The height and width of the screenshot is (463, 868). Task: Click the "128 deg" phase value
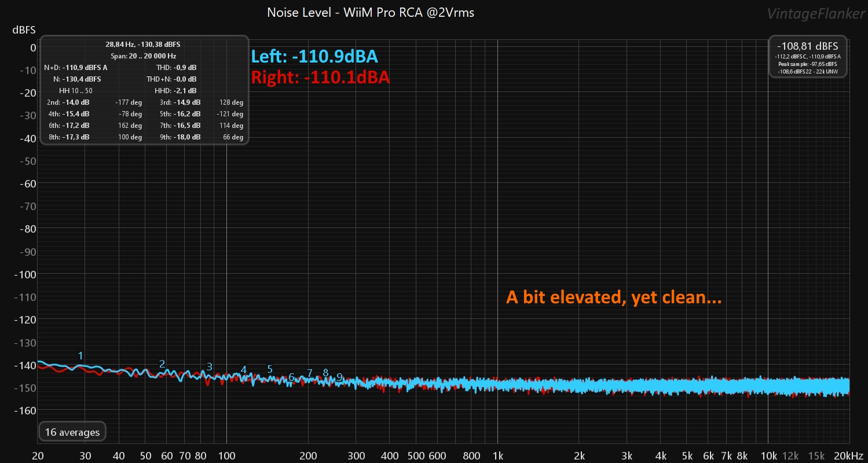click(x=231, y=102)
